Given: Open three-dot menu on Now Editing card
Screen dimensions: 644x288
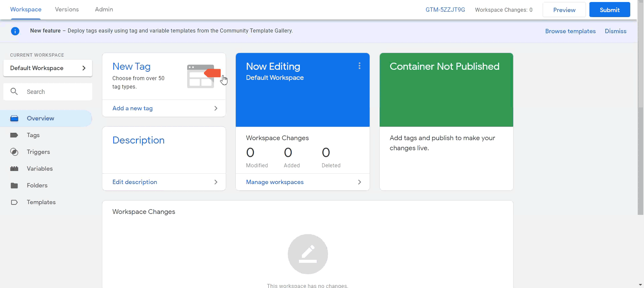Looking at the screenshot, I should click(x=360, y=66).
